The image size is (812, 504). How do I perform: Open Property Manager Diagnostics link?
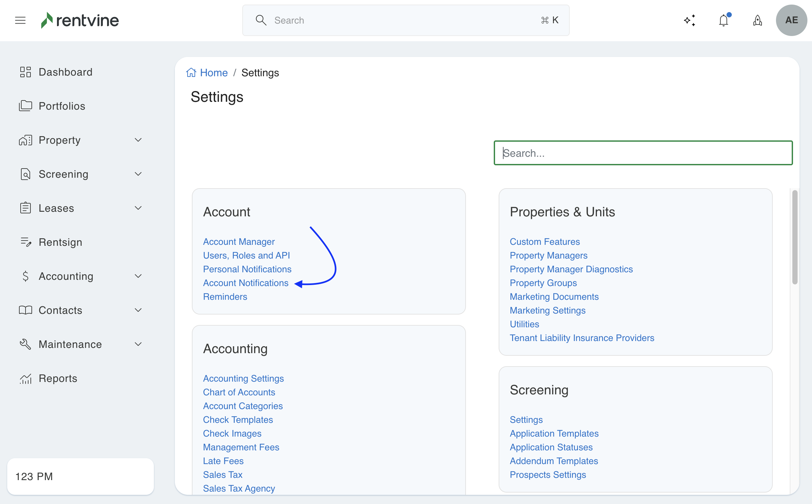(x=571, y=269)
